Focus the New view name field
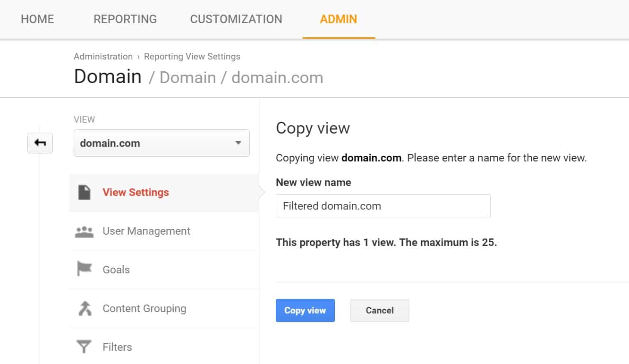Image resolution: width=629 pixels, height=364 pixels. pos(383,206)
